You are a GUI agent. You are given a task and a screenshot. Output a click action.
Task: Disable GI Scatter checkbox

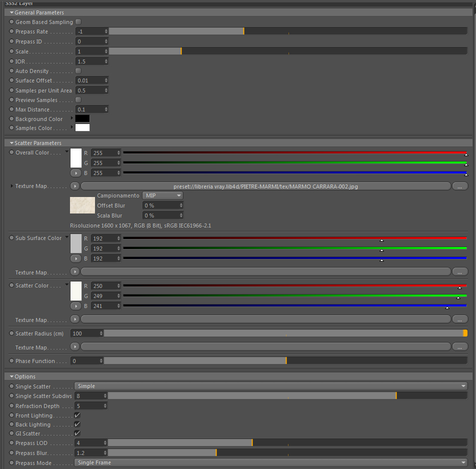coord(77,433)
